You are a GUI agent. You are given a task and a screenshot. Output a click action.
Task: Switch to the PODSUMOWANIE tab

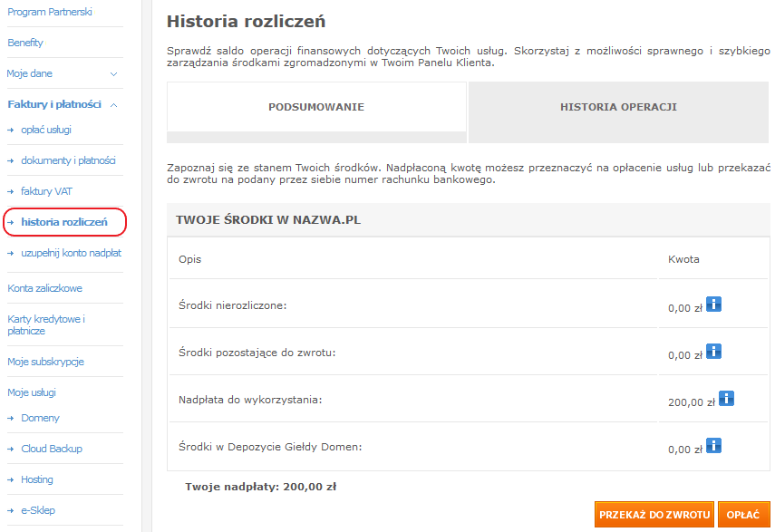[316, 107]
